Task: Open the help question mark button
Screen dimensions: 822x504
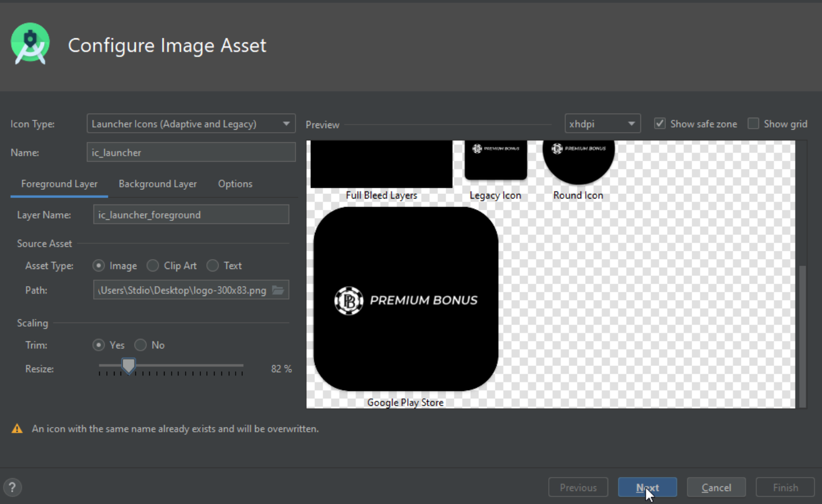Action: 12,487
